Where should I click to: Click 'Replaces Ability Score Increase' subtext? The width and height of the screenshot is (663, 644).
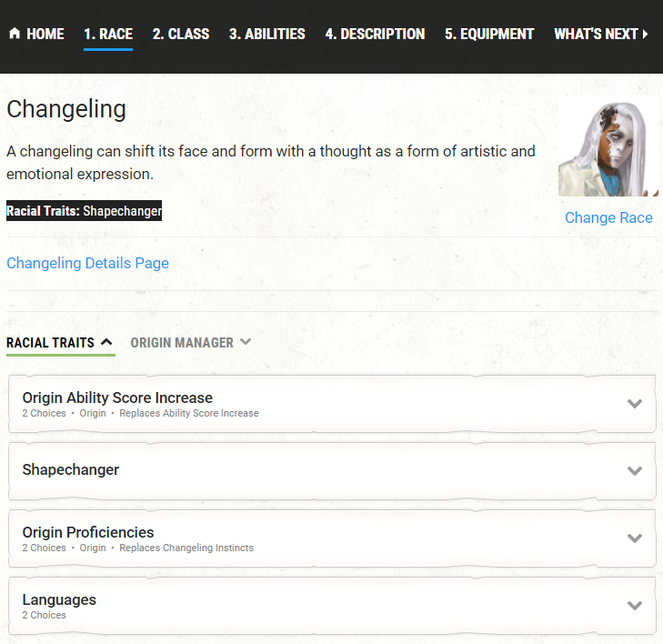(189, 413)
